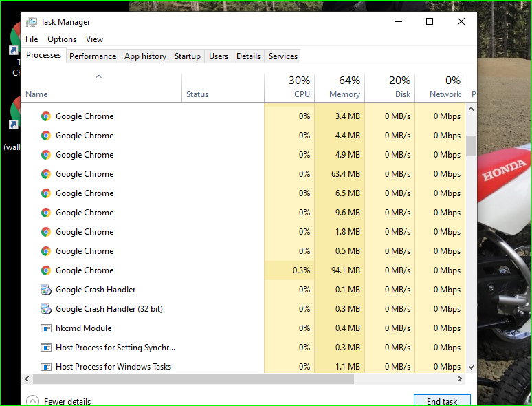Click the horizontal scrollbar thumb
532x406 pixels.
point(193,379)
